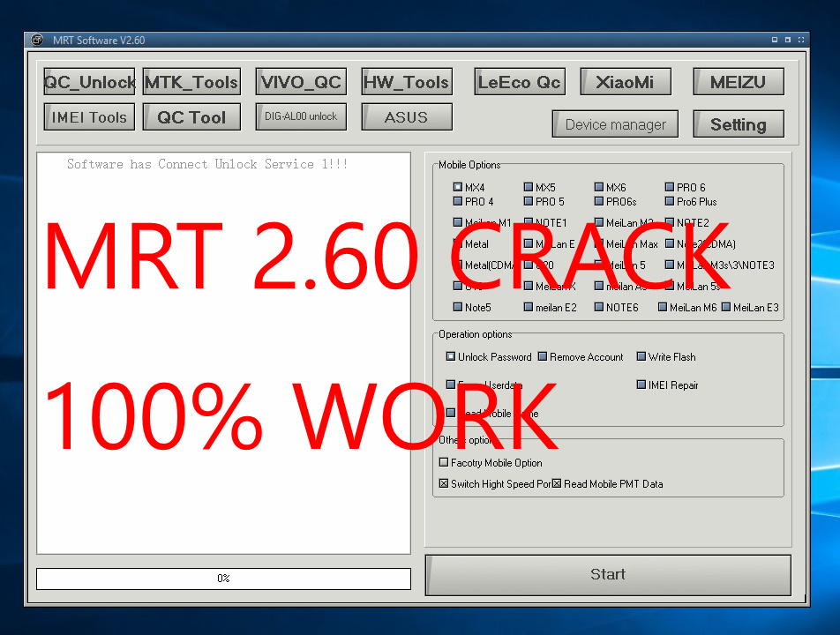Tick the Facotry Mobile Option checkbox
Viewport: 840px width, 635px height.
pyautogui.click(x=444, y=462)
